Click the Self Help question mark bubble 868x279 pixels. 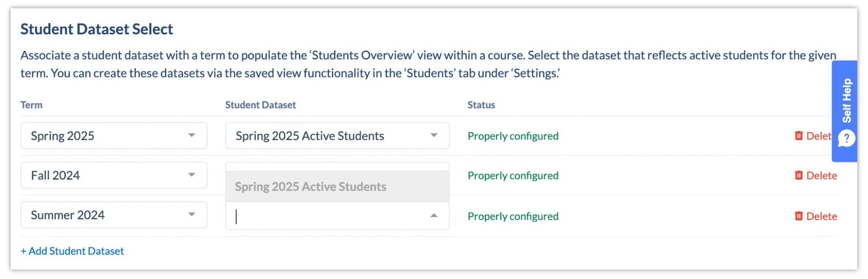pos(846,139)
